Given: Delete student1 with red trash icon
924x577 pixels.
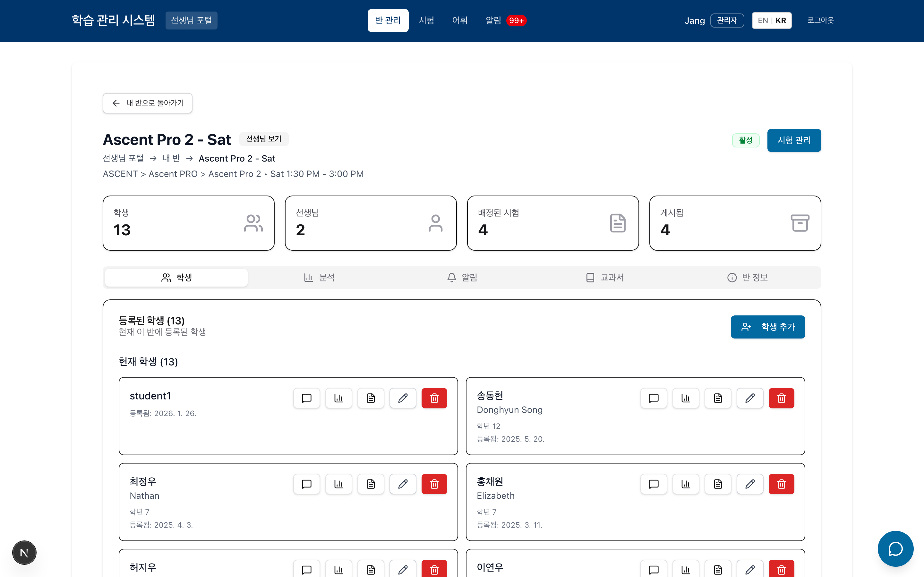Looking at the screenshot, I should pos(434,398).
